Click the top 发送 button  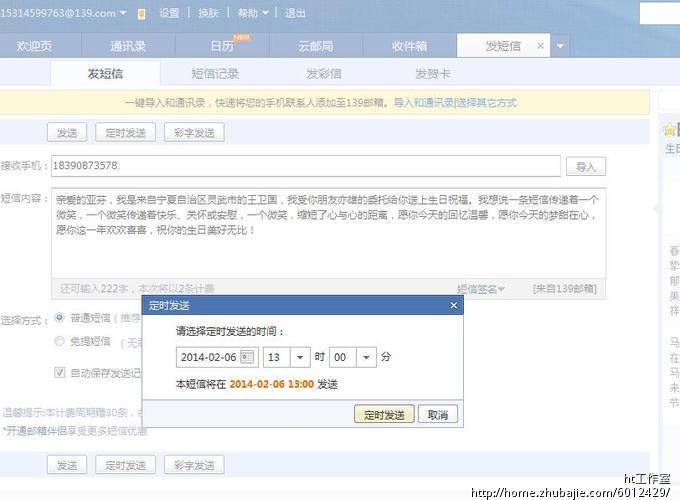click(x=67, y=132)
